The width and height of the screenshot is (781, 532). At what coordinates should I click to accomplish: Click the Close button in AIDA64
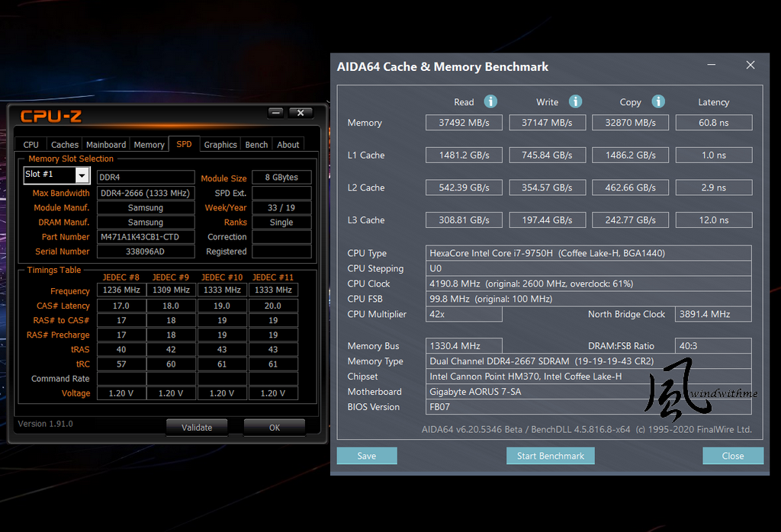pyautogui.click(x=733, y=456)
